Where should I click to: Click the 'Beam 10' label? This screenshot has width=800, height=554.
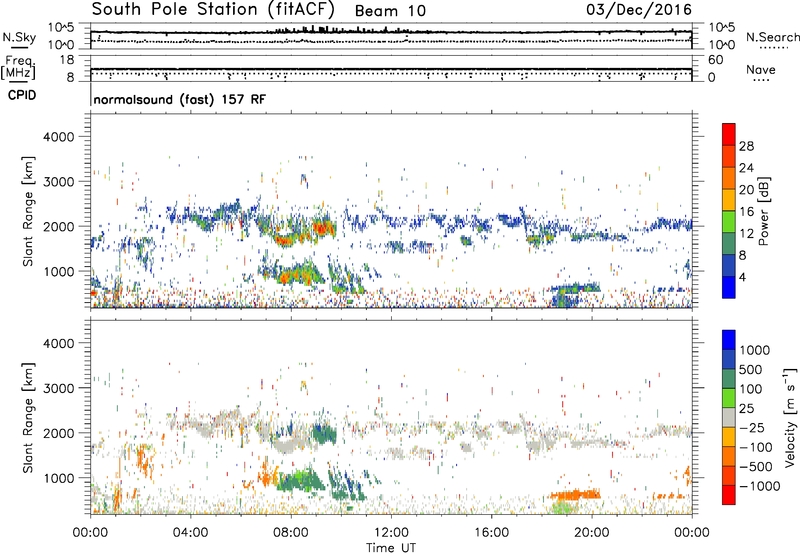point(390,11)
